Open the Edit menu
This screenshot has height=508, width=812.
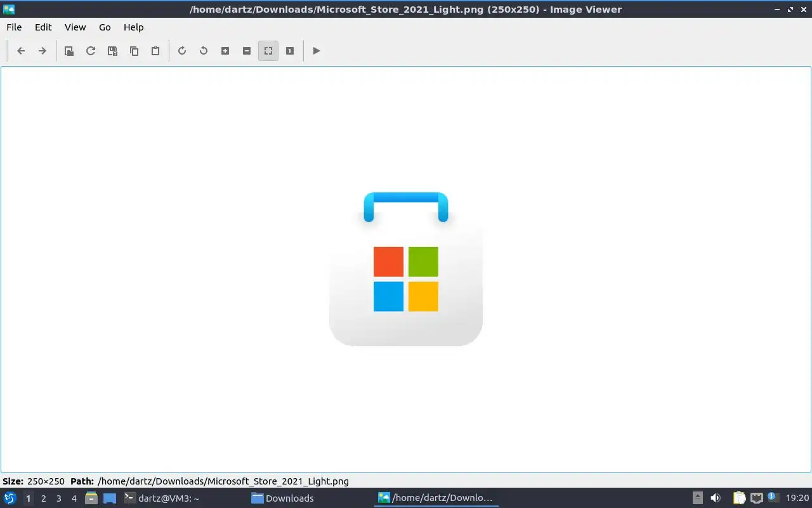click(x=43, y=27)
